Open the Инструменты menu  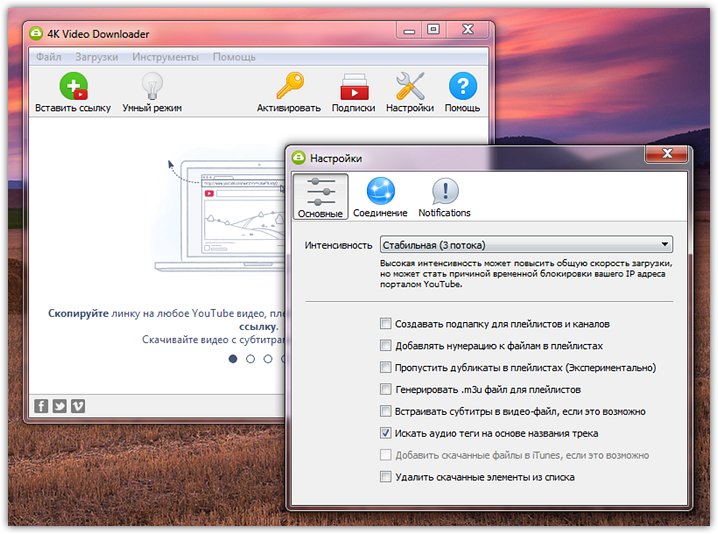point(165,57)
